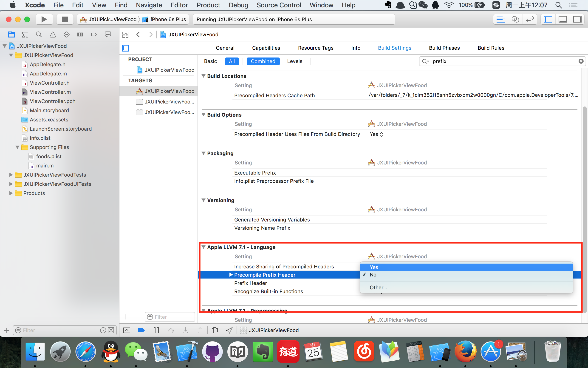Collapse Apple LLVM 7.1 - Language section
The image size is (588, 368).
point(204,247)
